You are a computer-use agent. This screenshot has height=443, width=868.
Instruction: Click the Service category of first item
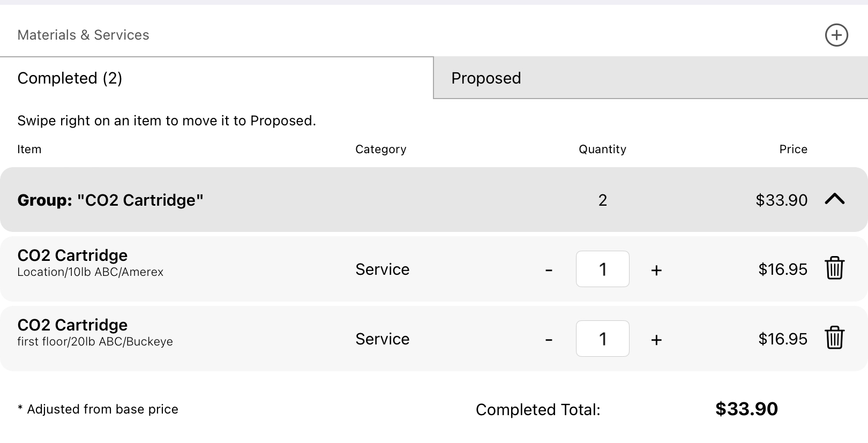(x=382, y=269)
